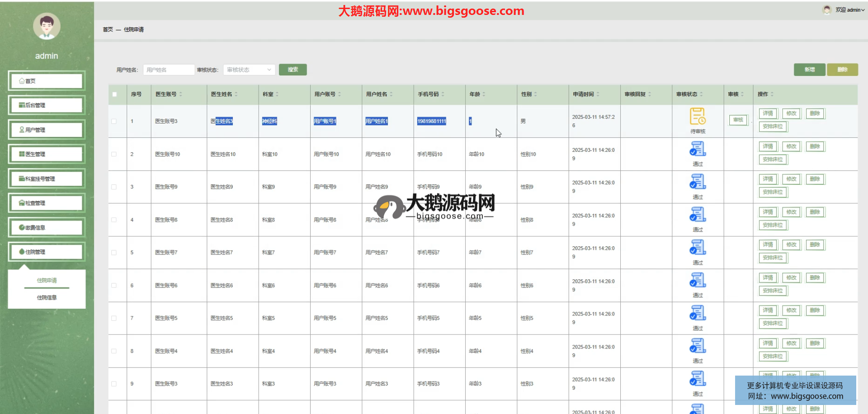
Task: Click the sort icon on 医生账号 column
Action: (181, 94)
